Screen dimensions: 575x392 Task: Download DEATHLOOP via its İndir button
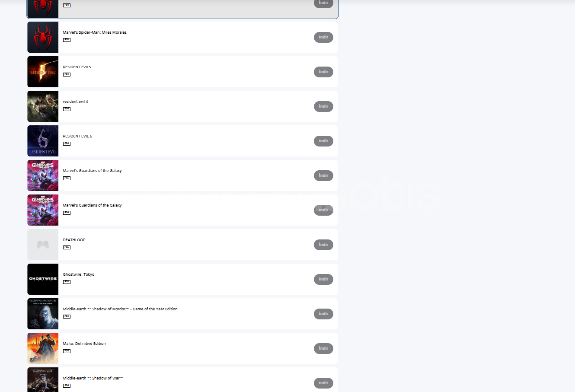tap(323, 245)
